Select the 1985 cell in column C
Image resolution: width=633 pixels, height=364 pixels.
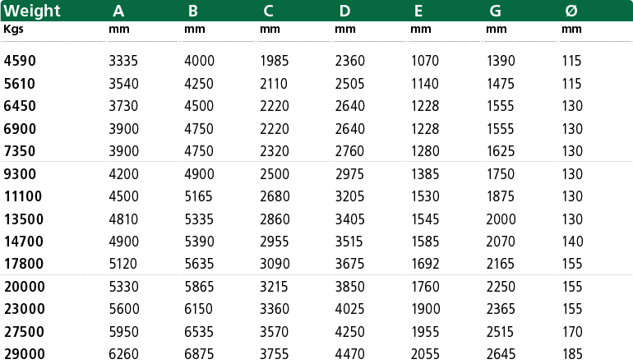click(274, 61)
